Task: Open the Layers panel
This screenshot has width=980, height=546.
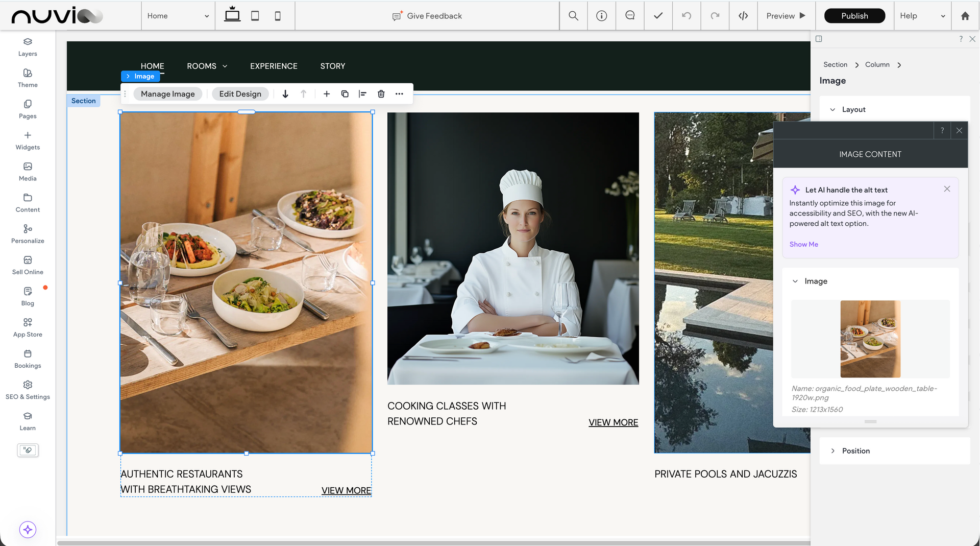Action: (28, 46)
